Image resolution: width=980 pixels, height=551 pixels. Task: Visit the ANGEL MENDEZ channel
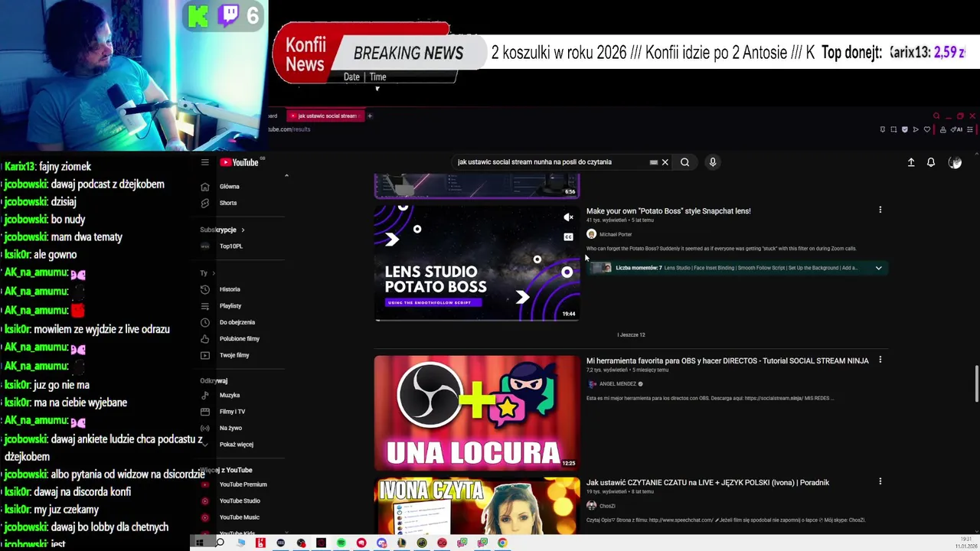pos(618,384)
